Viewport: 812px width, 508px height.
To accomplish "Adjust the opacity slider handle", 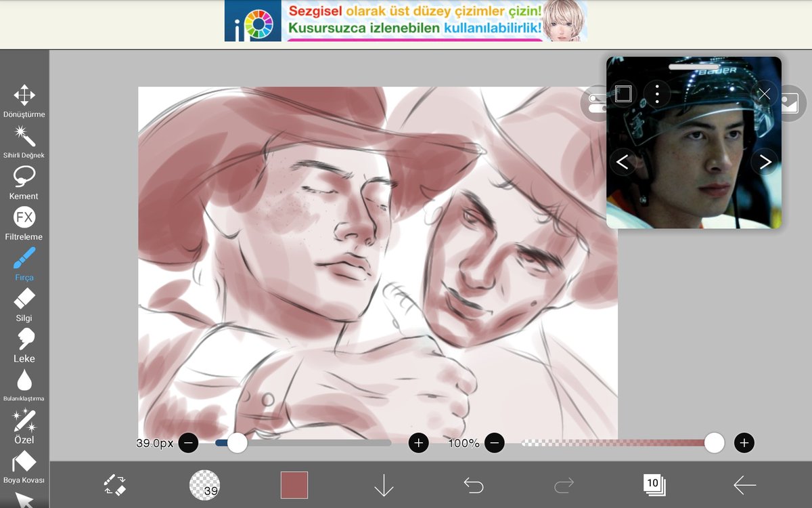I will [715, 443].
